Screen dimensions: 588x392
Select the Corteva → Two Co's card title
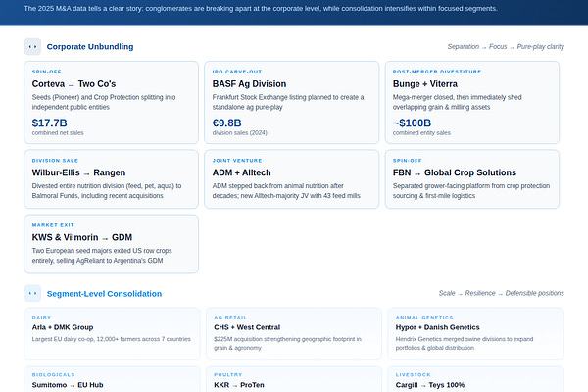(x=73, y=84)
